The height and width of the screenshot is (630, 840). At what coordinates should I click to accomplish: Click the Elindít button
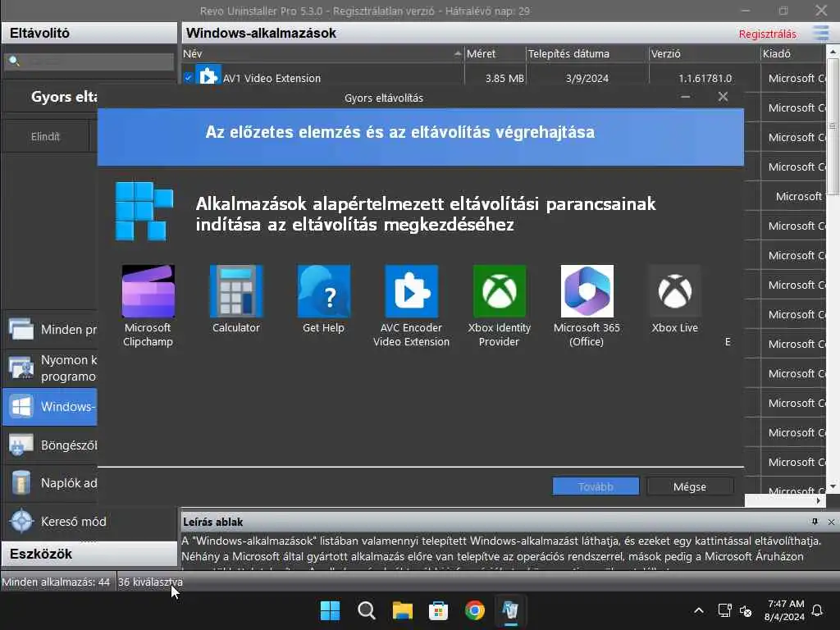pos(46,137)
